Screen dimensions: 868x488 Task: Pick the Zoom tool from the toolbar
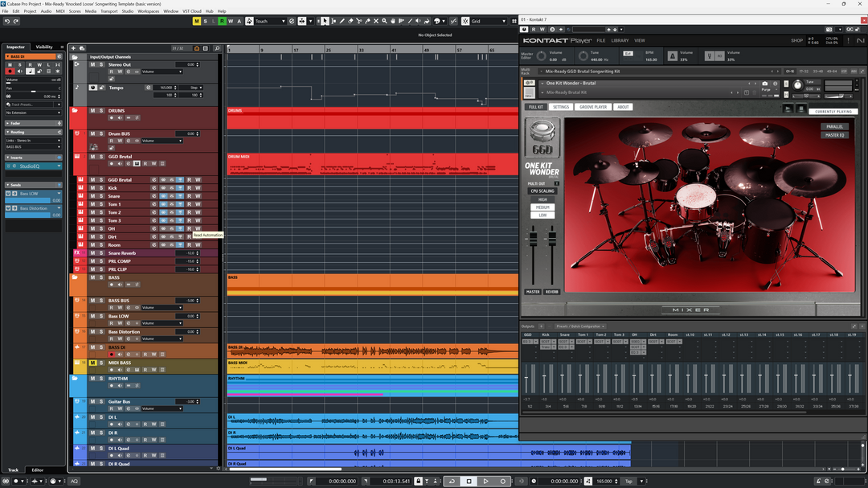384,21
